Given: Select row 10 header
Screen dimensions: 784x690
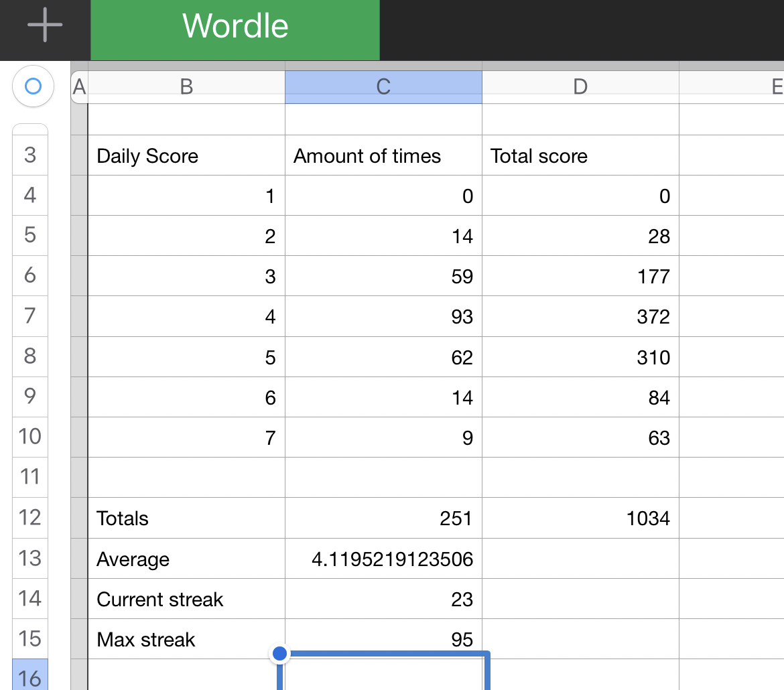Looking at the screenshot, I should 30,437.
